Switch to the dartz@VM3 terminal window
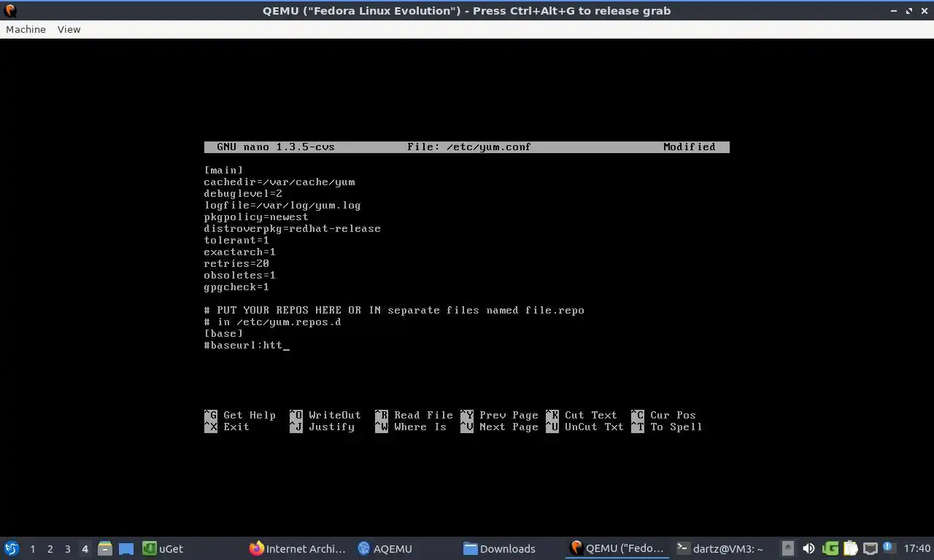The height and width of the screenshot is (560, 934). pos(720,548)
